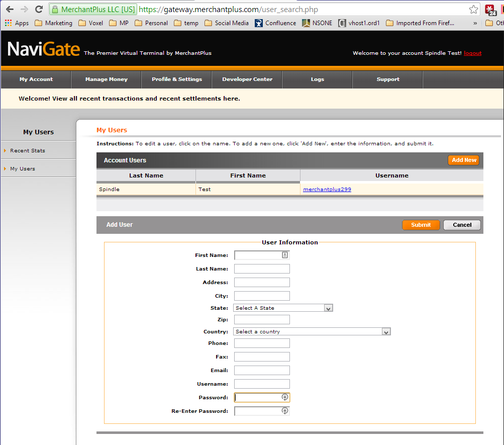
Task: Click the Username input field
Action: pos(262,384)
